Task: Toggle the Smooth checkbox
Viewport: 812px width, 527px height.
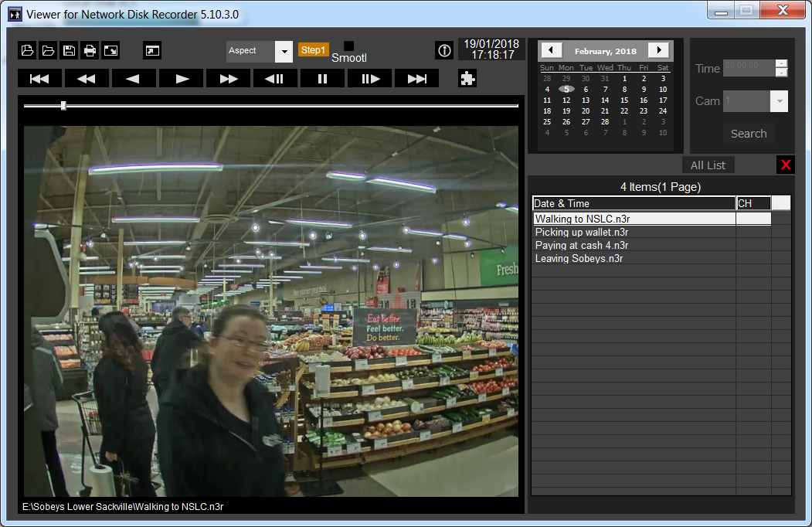Action: (x=348, y=46)
